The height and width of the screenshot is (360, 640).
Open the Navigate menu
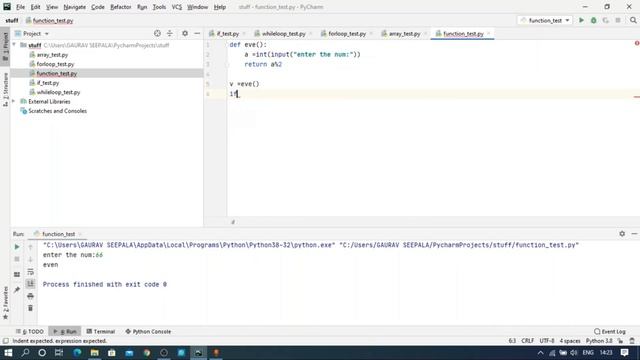point(75,7)
